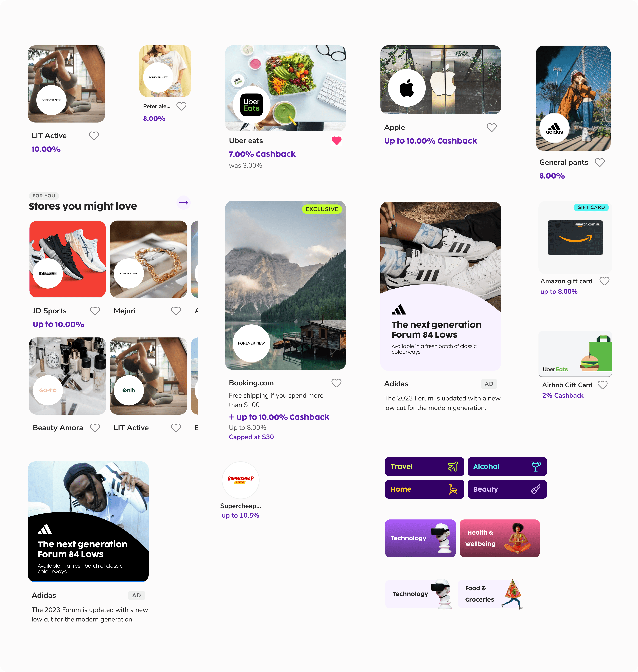Click the heart beside General pants
Viewport: 638px width, 672px height.
600,162
